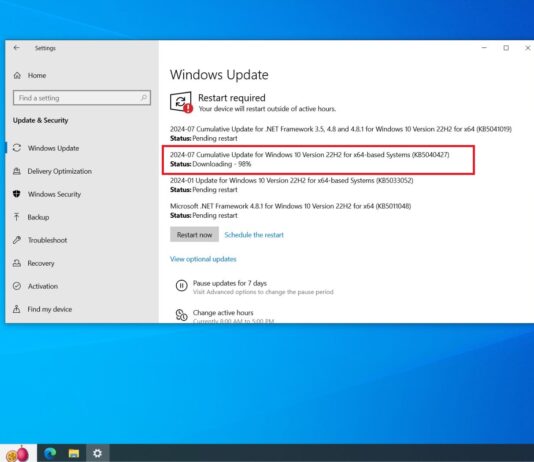
Task: Open Windows Security page
Action: pos(54,194)
